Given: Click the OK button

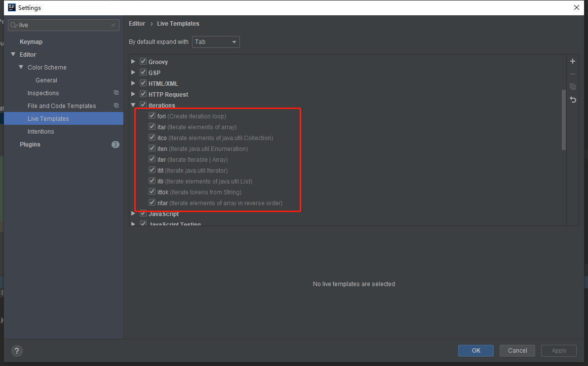Looking at the screenshot, I should (476, 351).
